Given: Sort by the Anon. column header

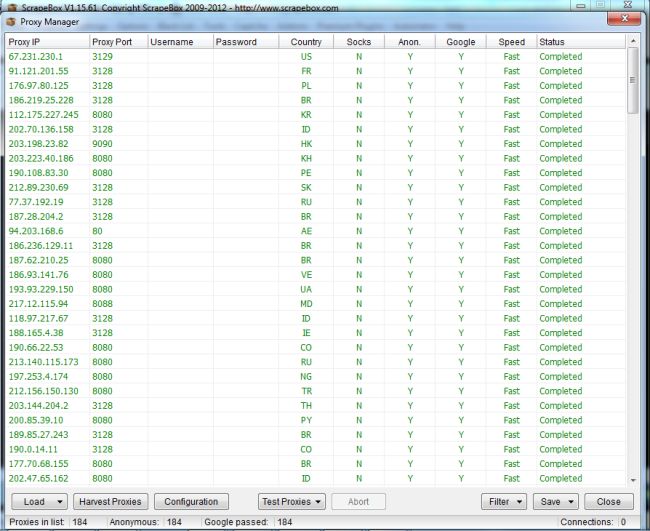Looking at the screenshot, I should [x=410, y=42].
